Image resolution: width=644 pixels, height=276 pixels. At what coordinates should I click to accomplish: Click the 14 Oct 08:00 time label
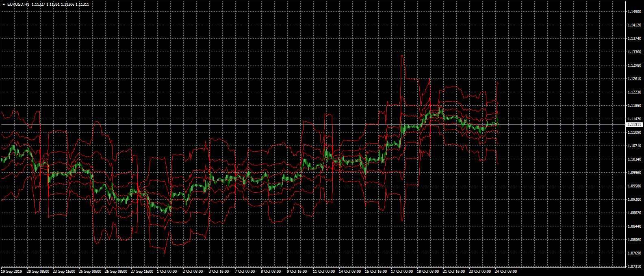(350, 272)
